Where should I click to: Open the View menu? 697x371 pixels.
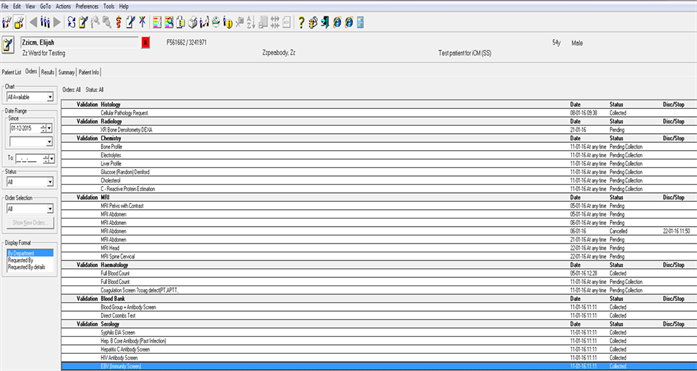click(x=30, y=6)
